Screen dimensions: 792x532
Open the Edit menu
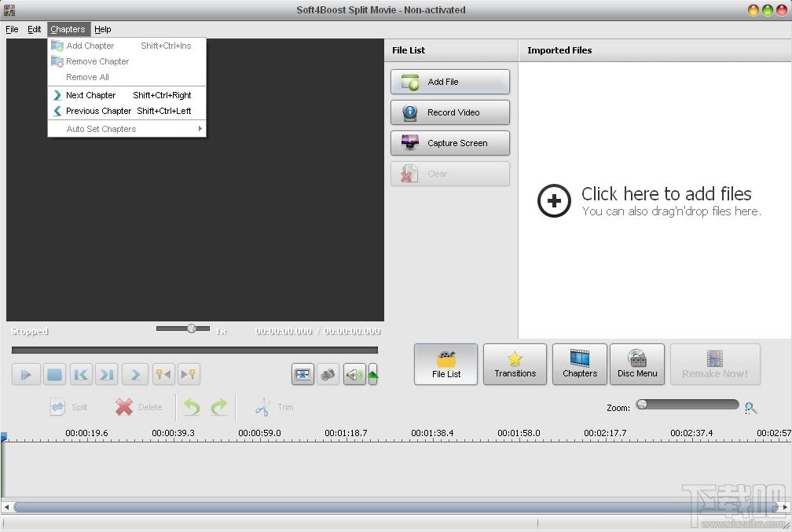click(x=35, y=29)
